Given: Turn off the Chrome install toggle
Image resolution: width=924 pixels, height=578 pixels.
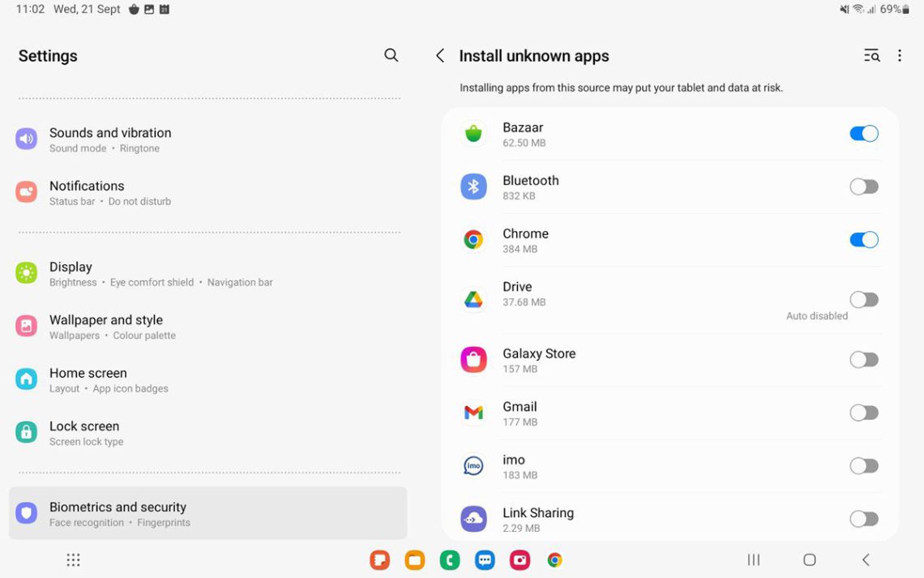Looking at the screenshot, I should point(863,240).
